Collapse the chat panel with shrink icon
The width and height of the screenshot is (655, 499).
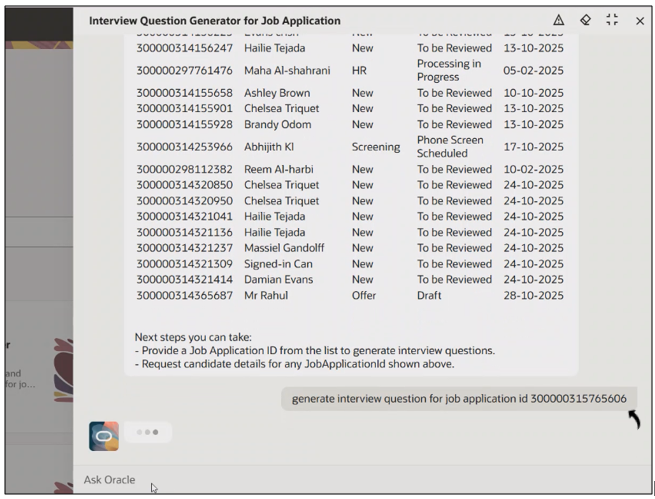612,20
